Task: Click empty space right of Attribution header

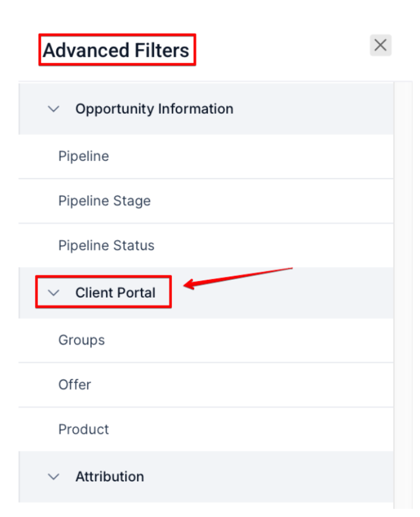Action: tap(267, 477)
